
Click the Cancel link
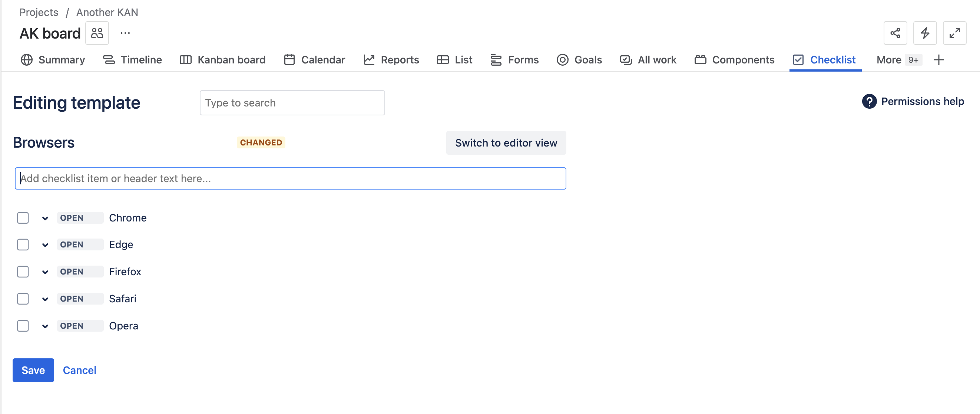(x=79, y=370)
